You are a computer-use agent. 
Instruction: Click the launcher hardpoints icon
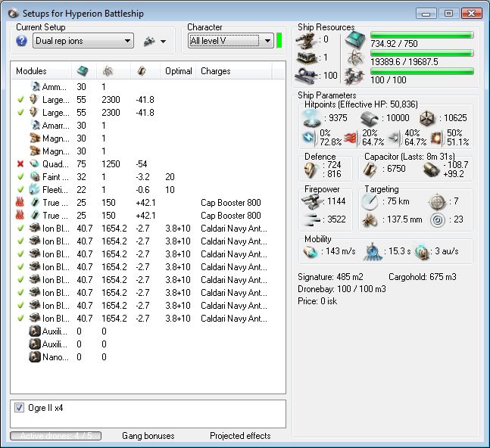pyautogui.click(x=307, y=58)
